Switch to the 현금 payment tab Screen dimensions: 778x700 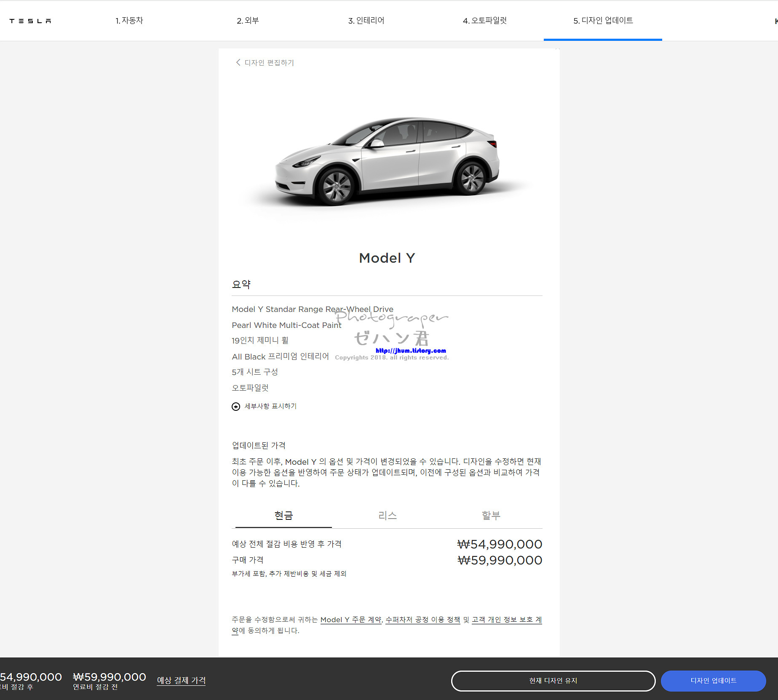(283, 516)
